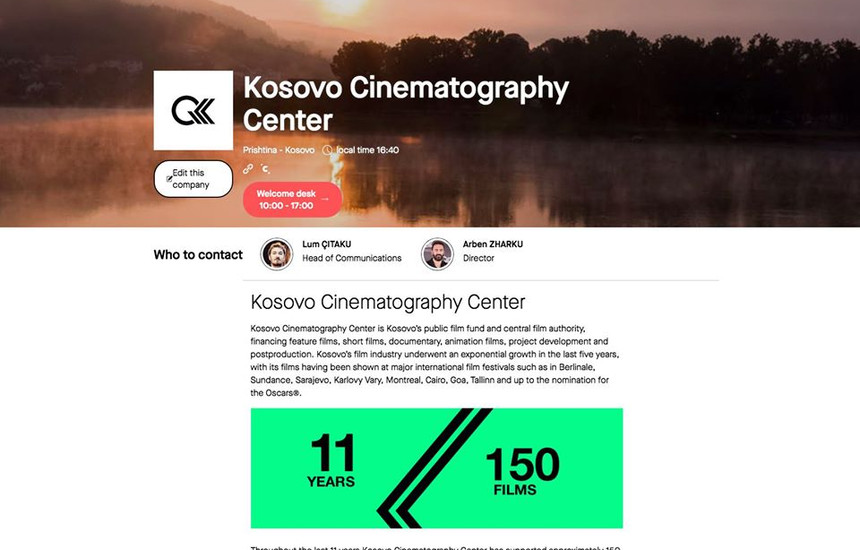Viewport: 860px width, 550px height.
Task: Click the Kosovo Cinematography Center banner title
Action: tap(406, 104)
